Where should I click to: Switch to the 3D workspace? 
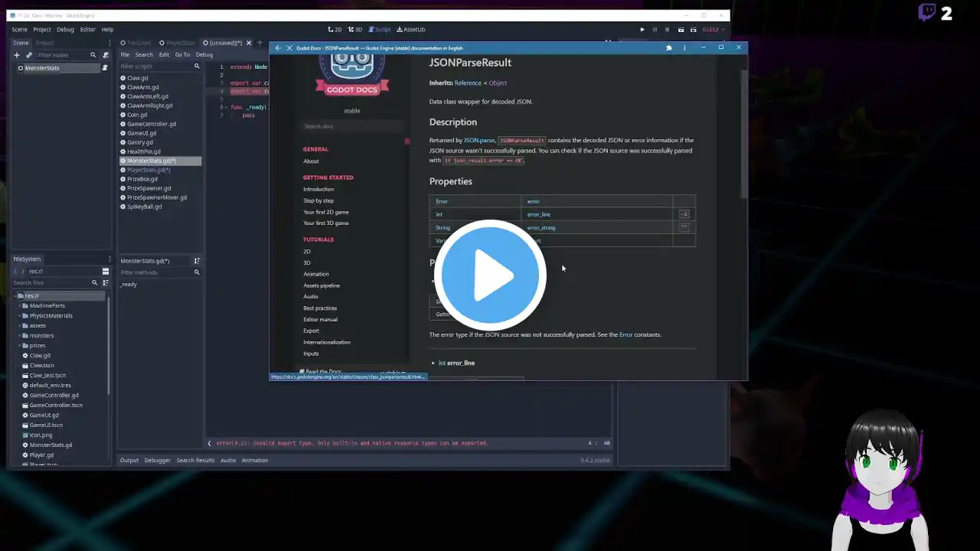[x=354, y=29]
